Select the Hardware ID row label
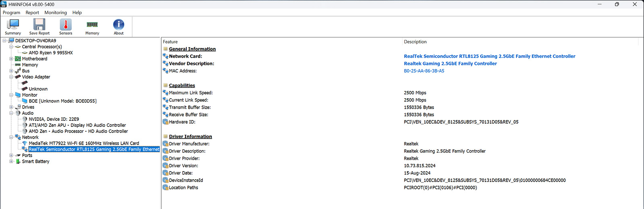The height and width of the screenshot is (209, 644). coord(182,122)
